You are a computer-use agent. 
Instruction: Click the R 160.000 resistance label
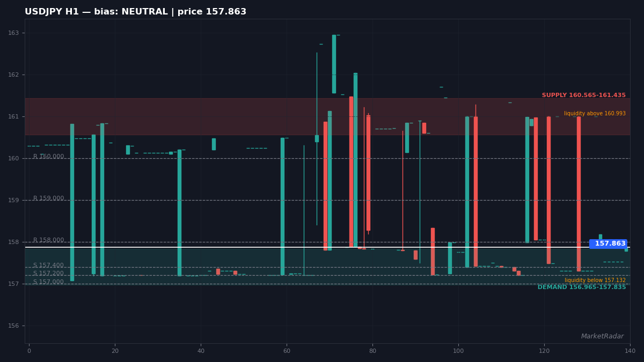pos(48,157)
